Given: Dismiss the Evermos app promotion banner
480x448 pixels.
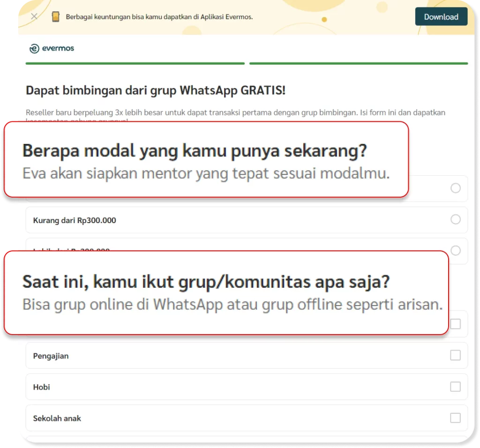Looking at the screenshot, I should click(x=33, y=16).
